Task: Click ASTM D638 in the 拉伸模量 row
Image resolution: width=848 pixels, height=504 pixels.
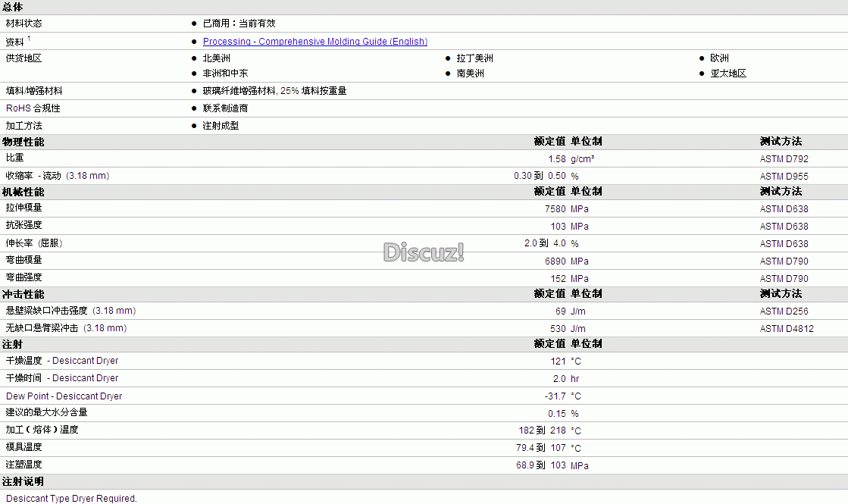Action: point(784,208)
